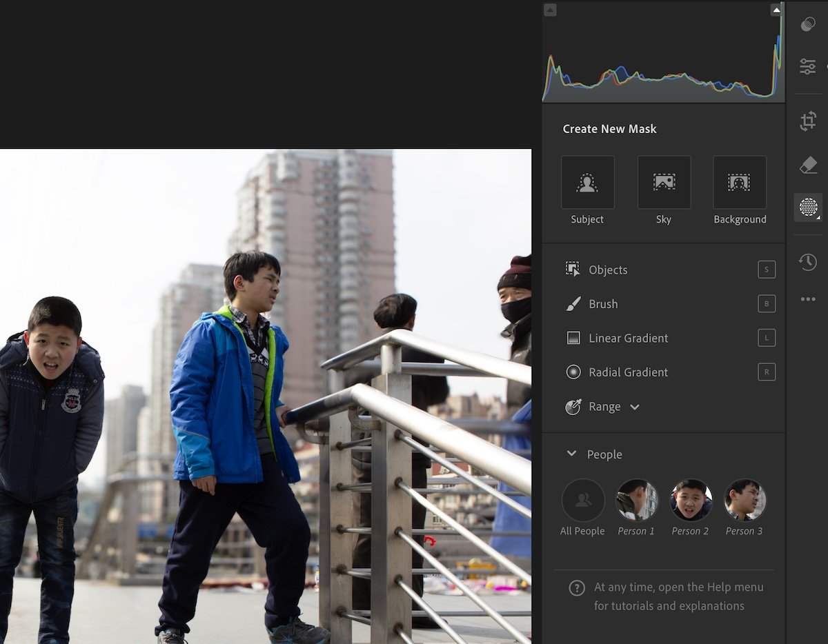The height and width of the screenshot is (644, 828).
Task: Expand the Range mask options
Action: pos(634,407)
